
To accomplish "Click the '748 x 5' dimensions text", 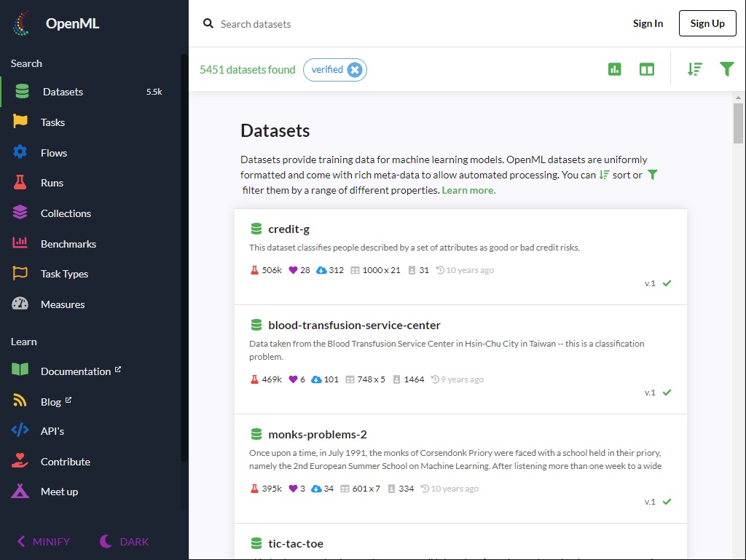I will click(371, 379).
